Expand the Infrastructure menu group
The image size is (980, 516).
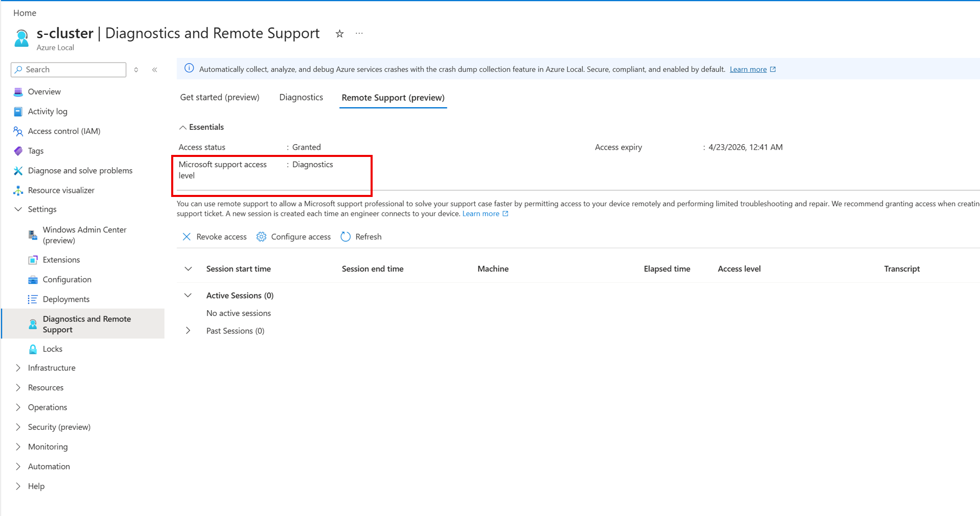pos(18,368)
